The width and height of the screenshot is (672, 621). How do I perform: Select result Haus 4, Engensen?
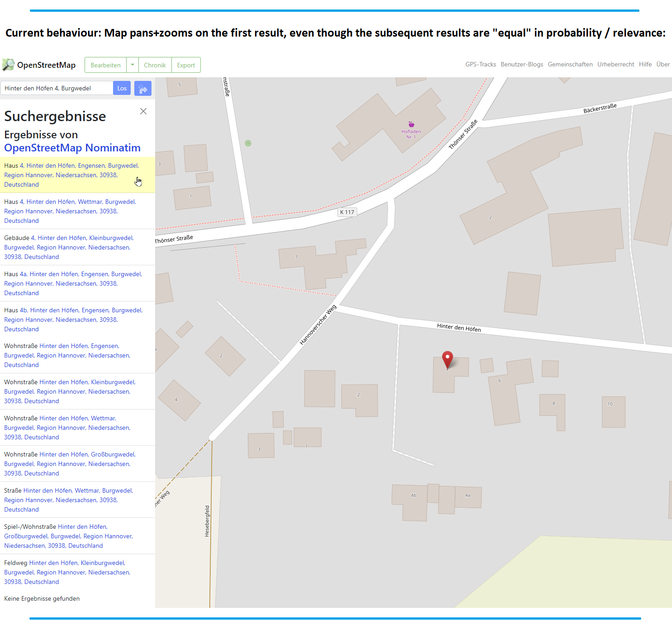pyautogui.click(x=77, y=175)
